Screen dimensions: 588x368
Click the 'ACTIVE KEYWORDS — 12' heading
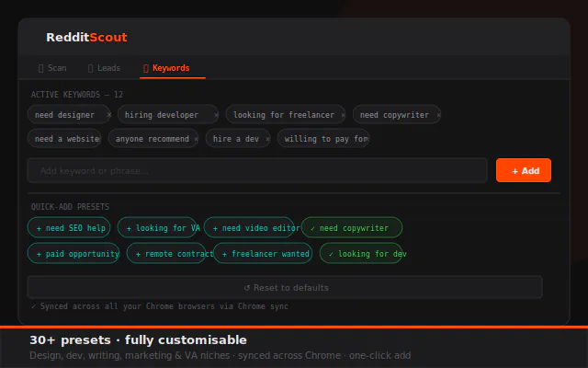(77, 94)
